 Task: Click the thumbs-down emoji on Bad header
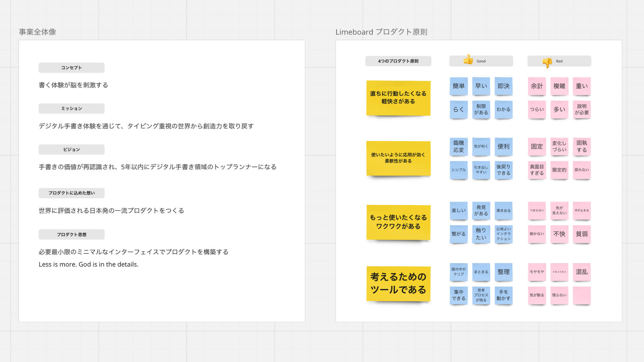(x=547, y=62)
